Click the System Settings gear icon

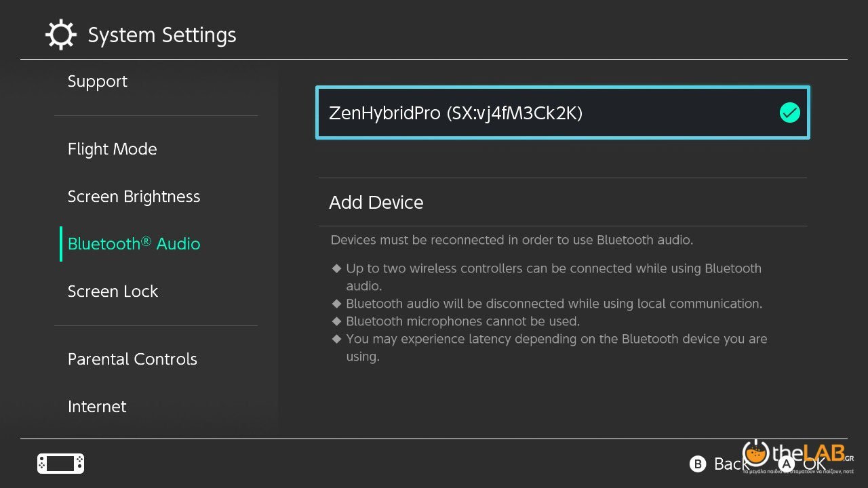pos(60,35)
